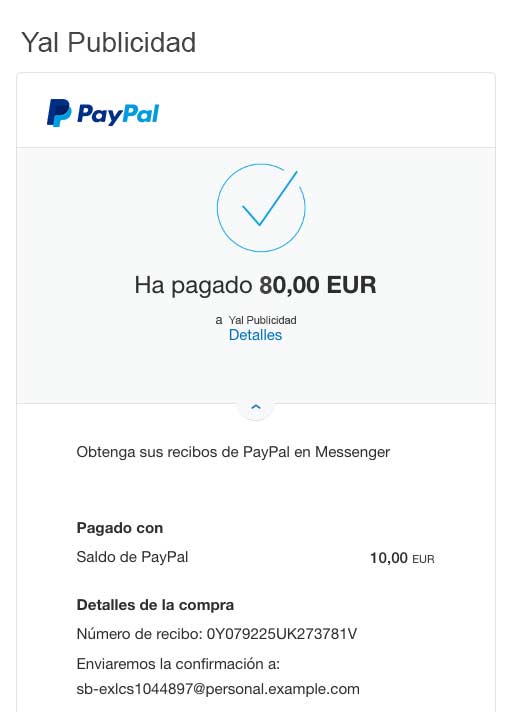This screenshot has width=523, height=712.
Task: Click the PayPal wordmark text
Action: 118,114
